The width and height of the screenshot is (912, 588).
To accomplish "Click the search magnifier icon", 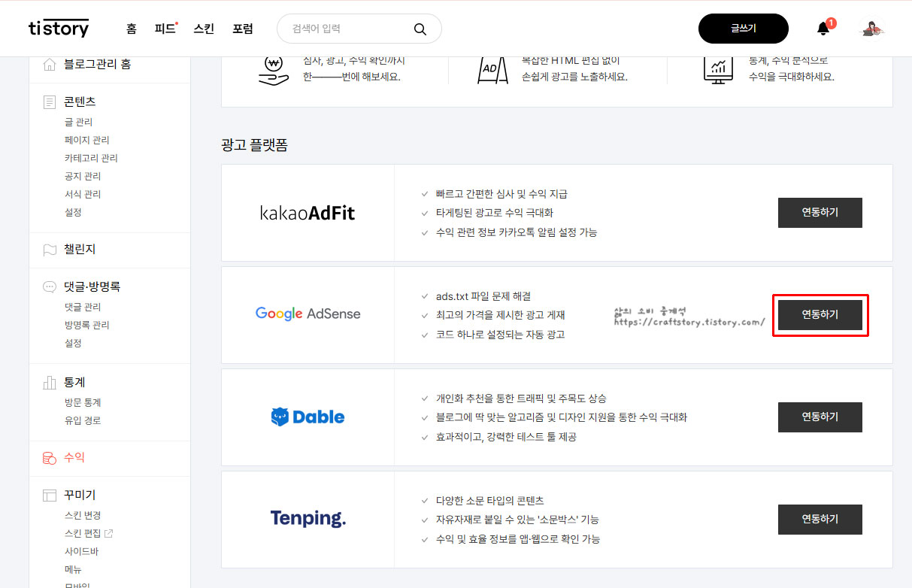I will 420,29.
